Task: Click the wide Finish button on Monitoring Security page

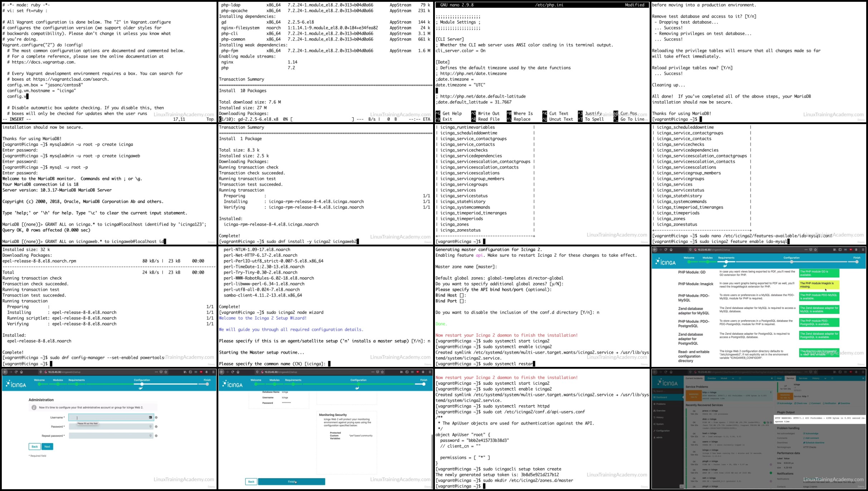Action: click(x=291, y=482)
